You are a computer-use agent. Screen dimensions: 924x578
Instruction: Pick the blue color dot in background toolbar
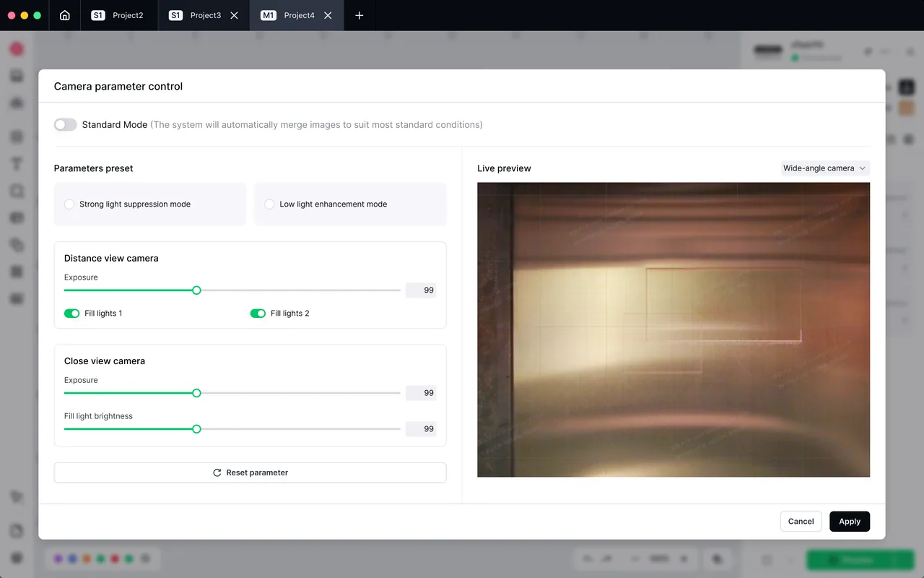tap(72, 558)
